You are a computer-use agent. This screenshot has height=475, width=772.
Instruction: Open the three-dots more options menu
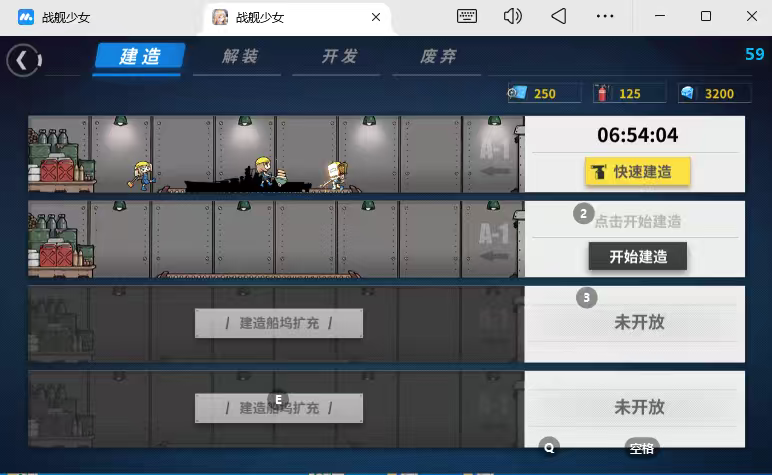[605, 16]
